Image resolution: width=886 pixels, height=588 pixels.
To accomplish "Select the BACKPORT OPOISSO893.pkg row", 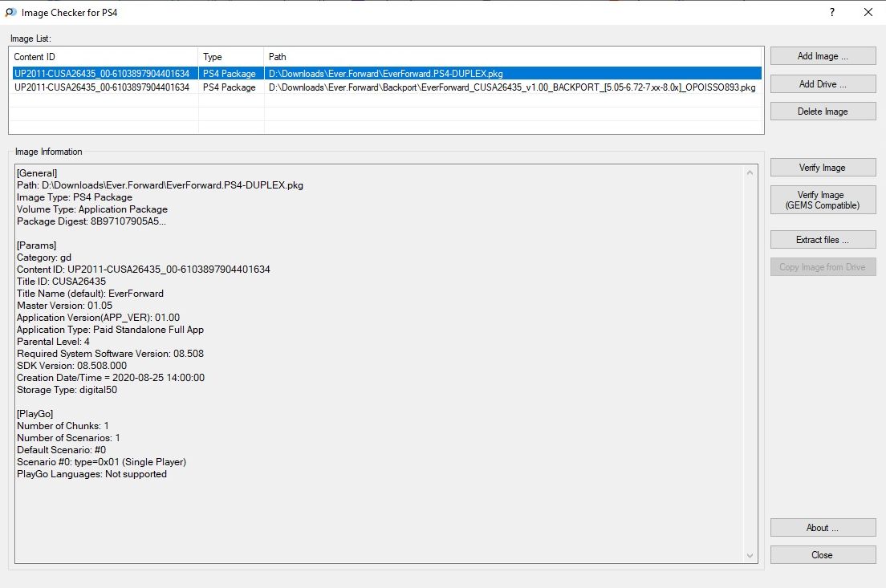I will 387,87.
